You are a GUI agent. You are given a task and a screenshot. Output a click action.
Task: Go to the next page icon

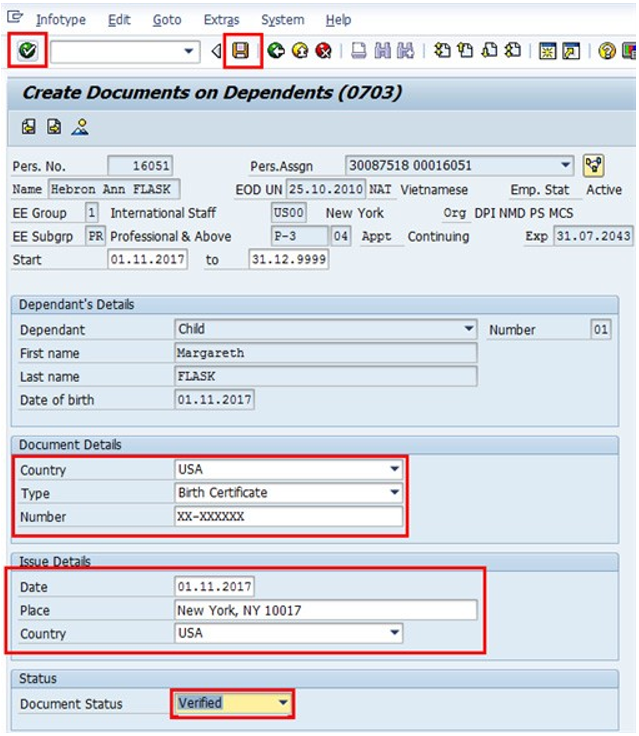tap(489, 50)
